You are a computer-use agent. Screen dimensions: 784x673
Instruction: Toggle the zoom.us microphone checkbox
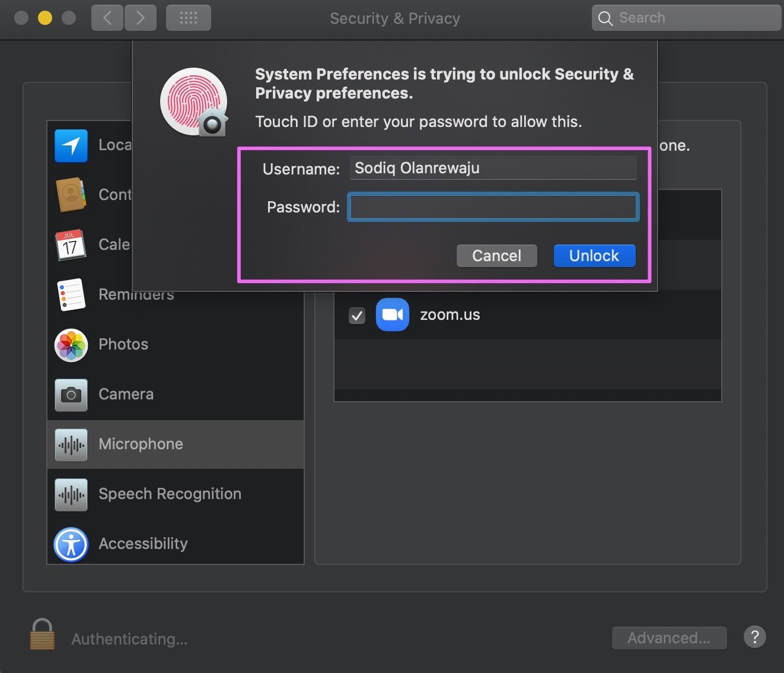click(357, 315)
